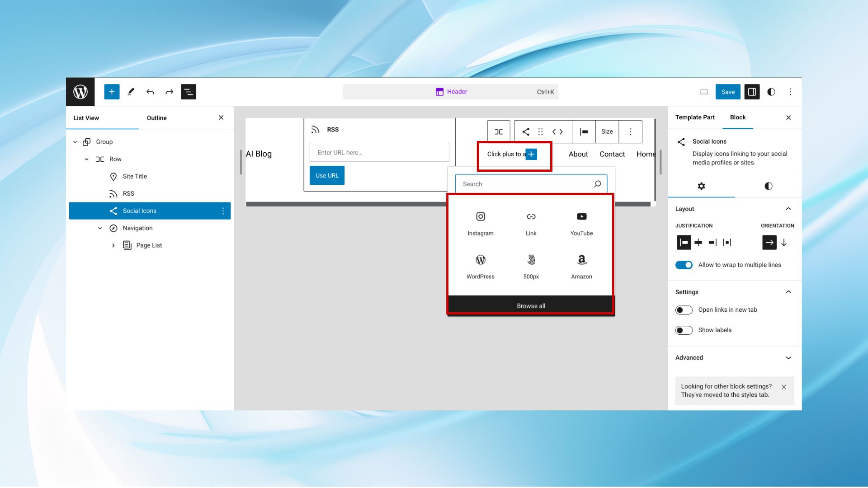Viewport: 868px width, 488px height.
Task: Enable Open links in new tab
Action: point(684,310)
